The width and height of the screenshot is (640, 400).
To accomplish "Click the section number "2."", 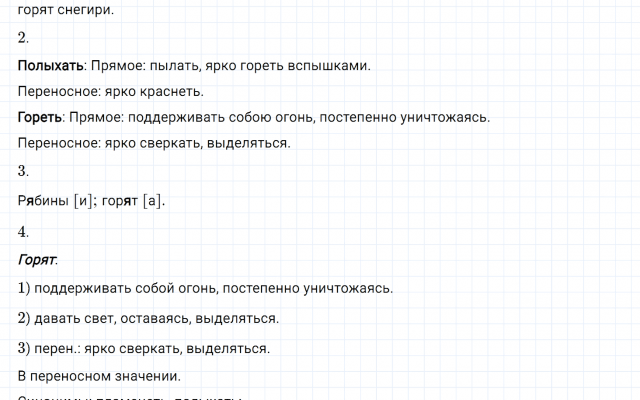I will click(24, 39).
